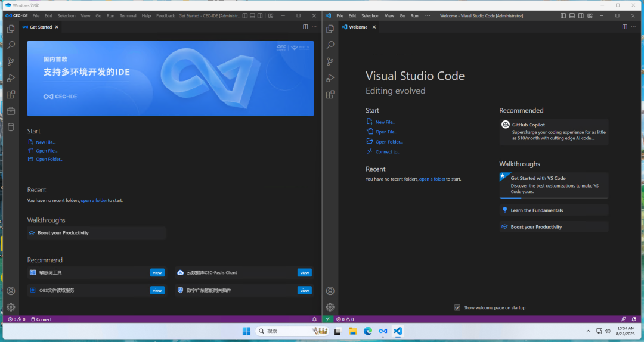Click the CEC-IDE banner image
The width and height of the screenshot is (644, 342).
171,79
